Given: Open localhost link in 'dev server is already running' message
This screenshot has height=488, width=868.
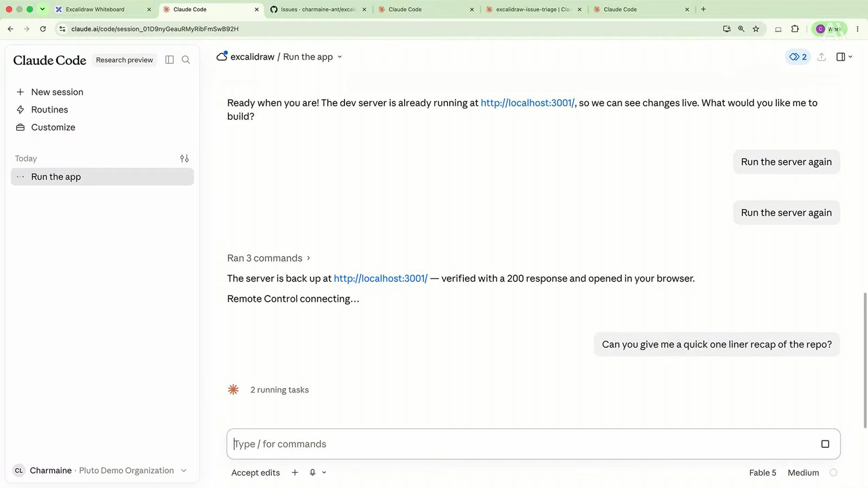Looking at the screenshot, I should point(527,103).
